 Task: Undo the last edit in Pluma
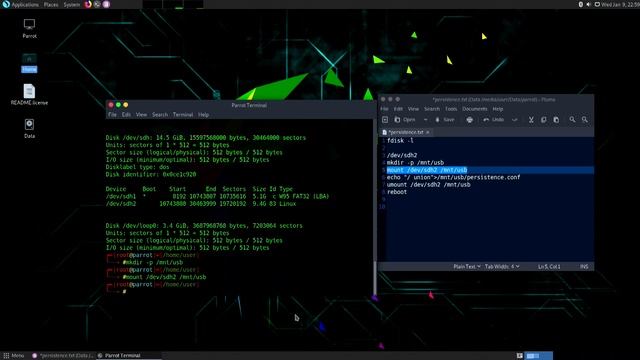(493, 120)
